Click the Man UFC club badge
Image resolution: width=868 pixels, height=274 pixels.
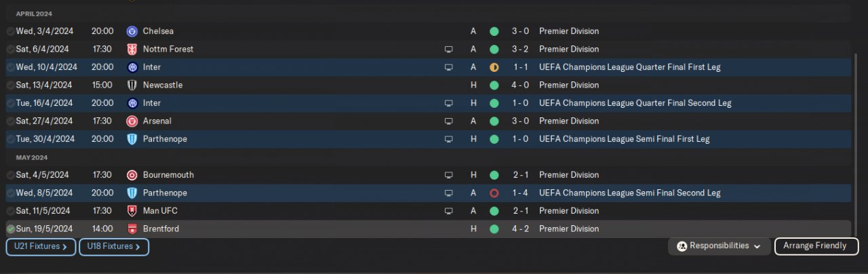pyautogui.click(x=132, y=211)
